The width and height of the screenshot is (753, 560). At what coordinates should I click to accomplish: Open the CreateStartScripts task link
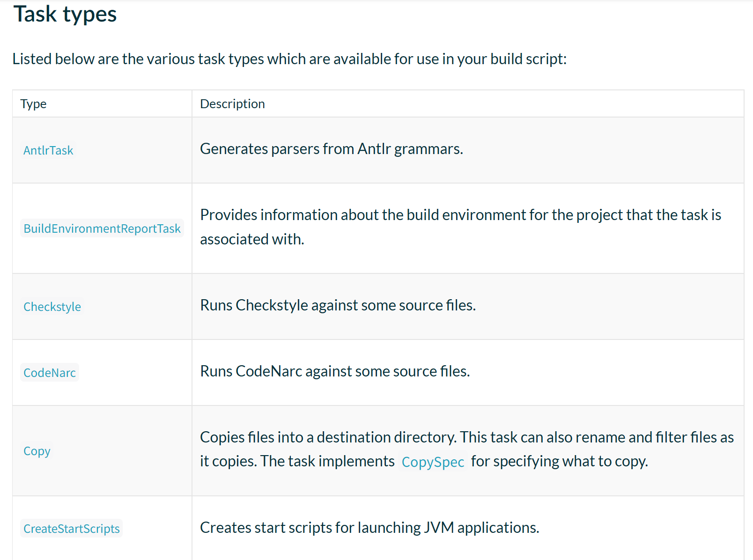tap(72, 529)
